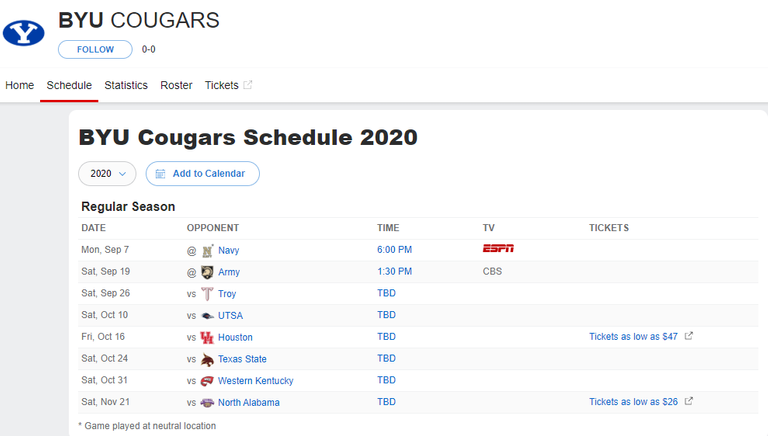
Task: Click the Troy team logo icon
Action: [x=207, y=293]
